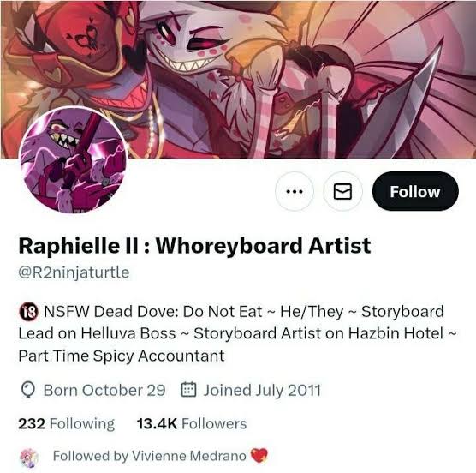Click Part Time Spicy Accountant bio line
Viewport: 476px width, 473px height.
(x=122, y=356)
